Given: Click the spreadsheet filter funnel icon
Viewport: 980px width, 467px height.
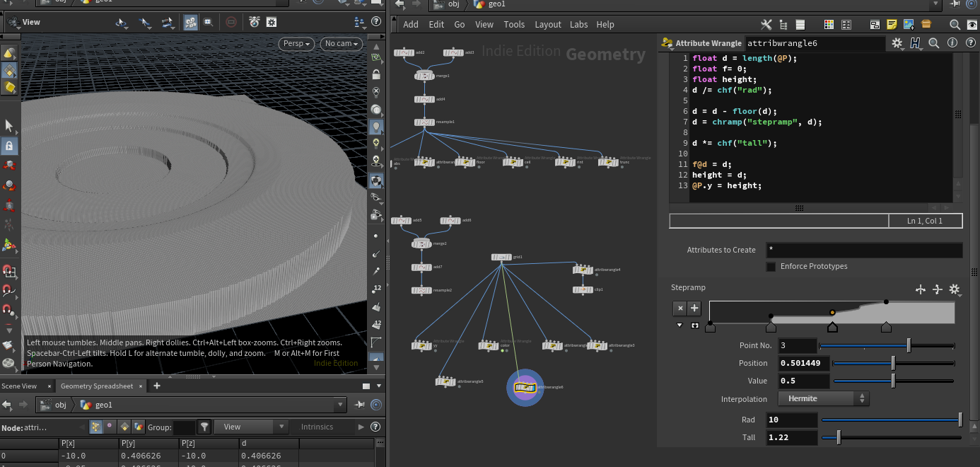Looking at the screenshot, I should pyautogui.click(x=204, y=427).
